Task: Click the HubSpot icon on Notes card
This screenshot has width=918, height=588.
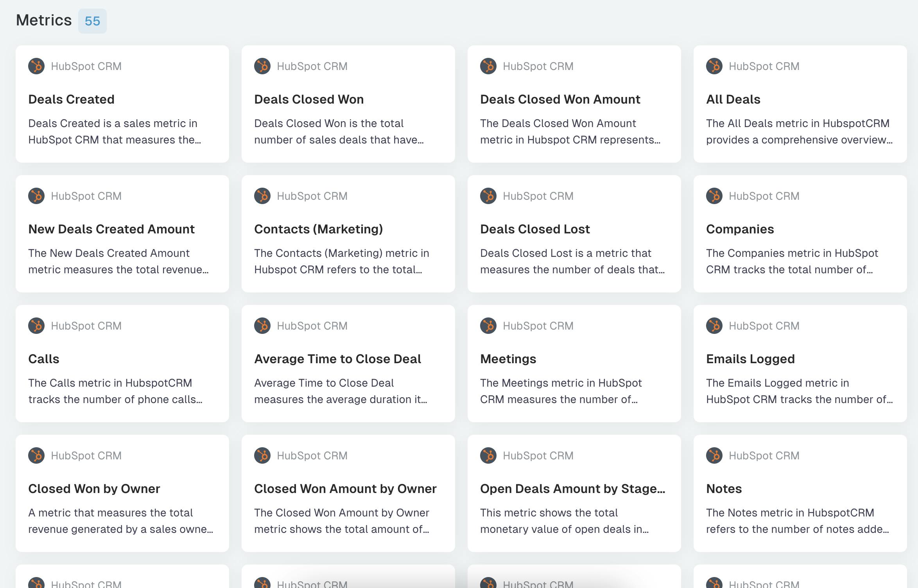Action: [714, 455]
